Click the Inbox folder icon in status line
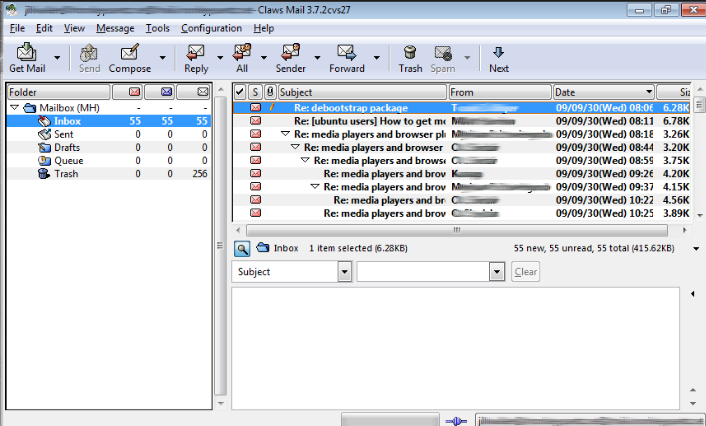Screen dimensions: 706x426 point(263,247)
